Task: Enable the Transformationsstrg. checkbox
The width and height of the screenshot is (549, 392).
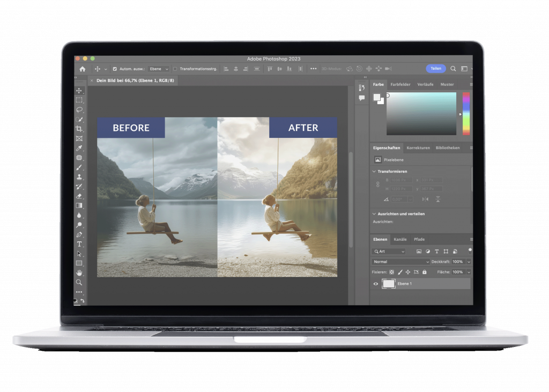Action: coord(175,69)
